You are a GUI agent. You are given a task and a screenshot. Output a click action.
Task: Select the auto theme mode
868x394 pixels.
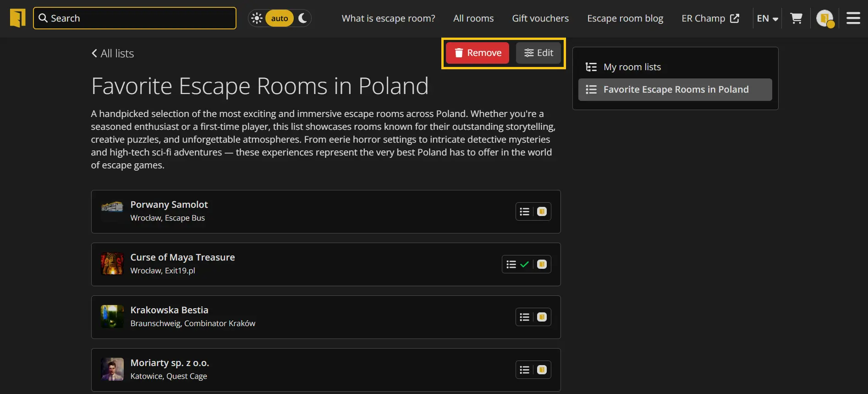tap(279, 18)
